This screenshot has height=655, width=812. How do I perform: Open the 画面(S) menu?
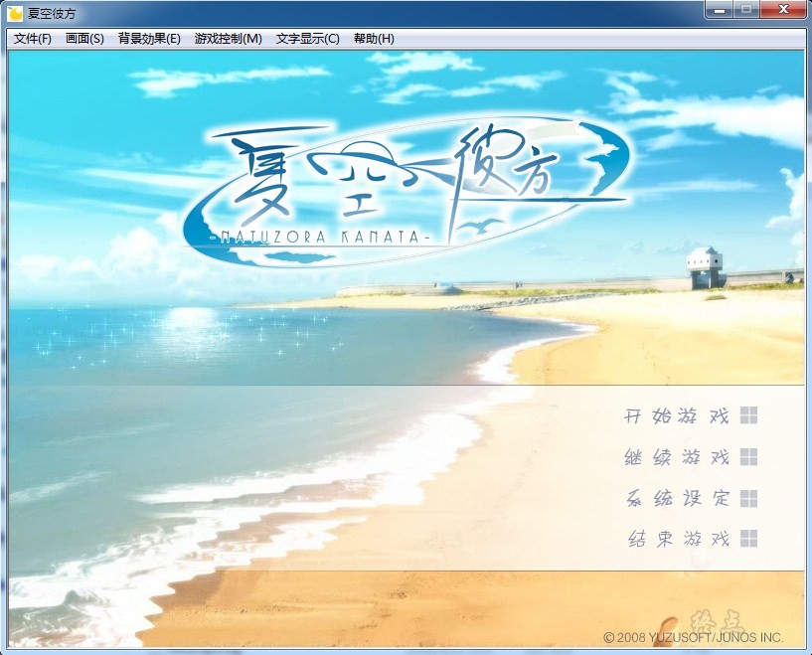(x=84, y=39)
